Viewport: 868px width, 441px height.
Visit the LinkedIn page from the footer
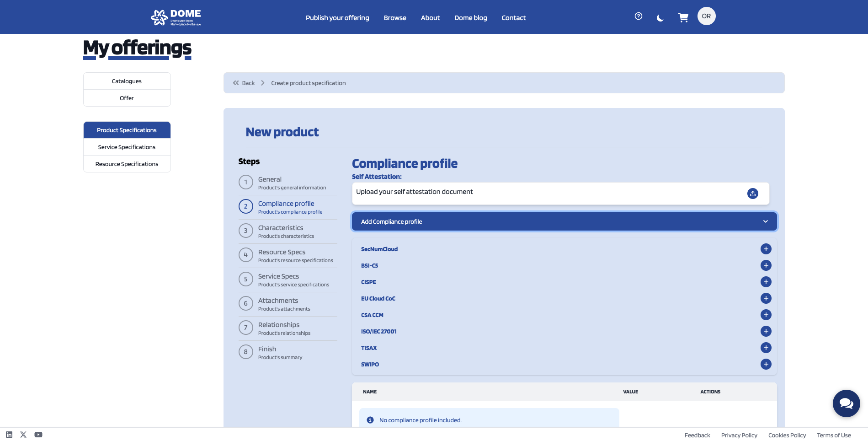click(x=9, y=435)
